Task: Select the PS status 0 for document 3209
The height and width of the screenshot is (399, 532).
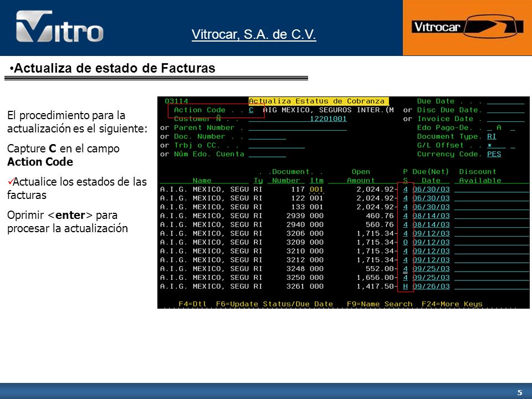Action: (406, 242)
